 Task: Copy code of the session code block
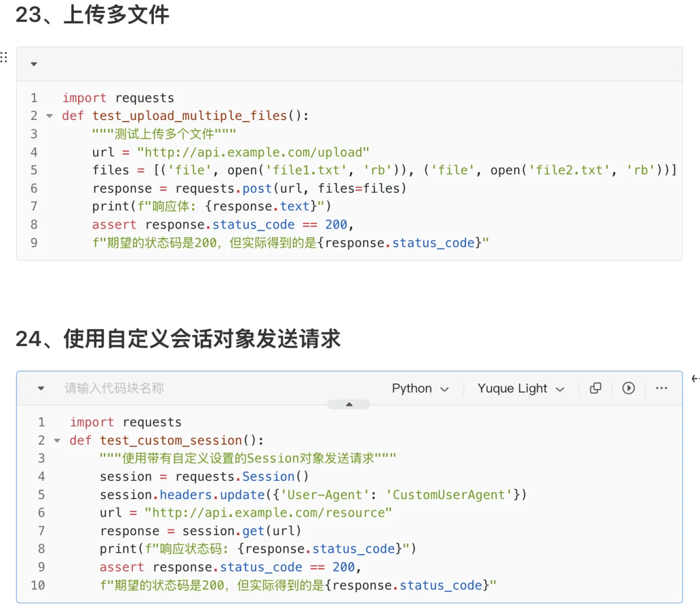point(595,388)
